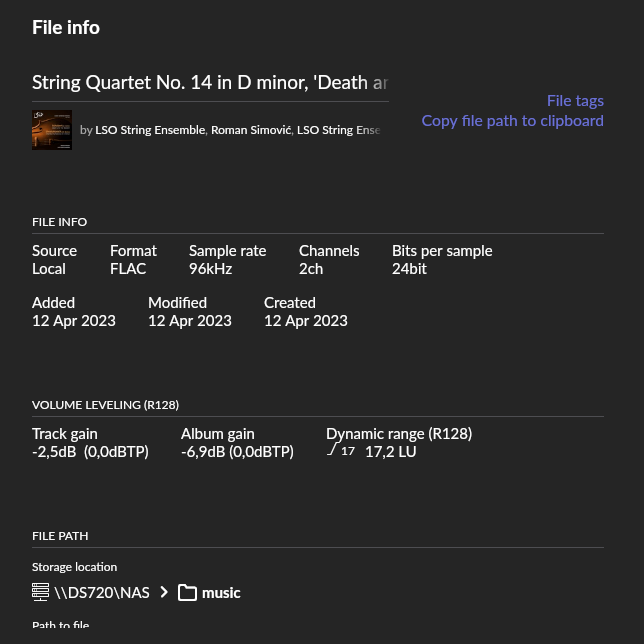
Task: Click the 24bit bits per sample value
Action: pos(409,269)
